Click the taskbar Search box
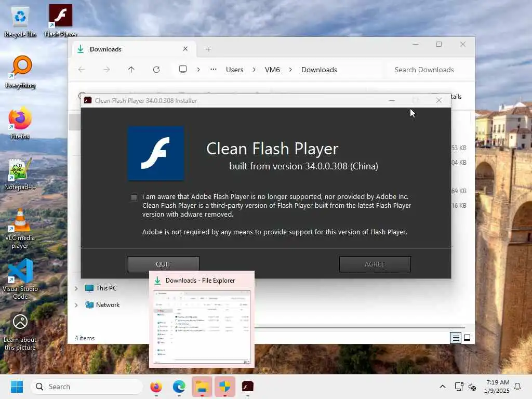 (87, 387)
